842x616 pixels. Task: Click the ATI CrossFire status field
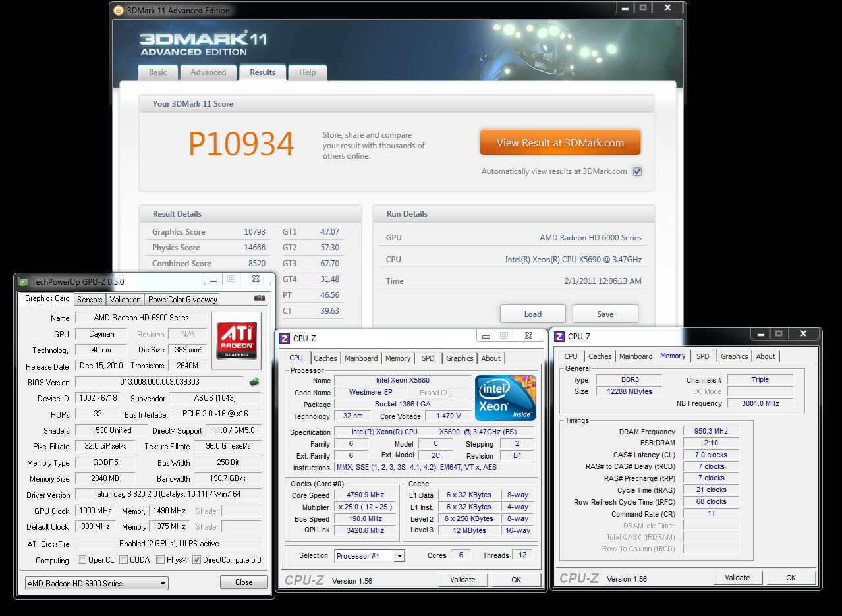169,544
